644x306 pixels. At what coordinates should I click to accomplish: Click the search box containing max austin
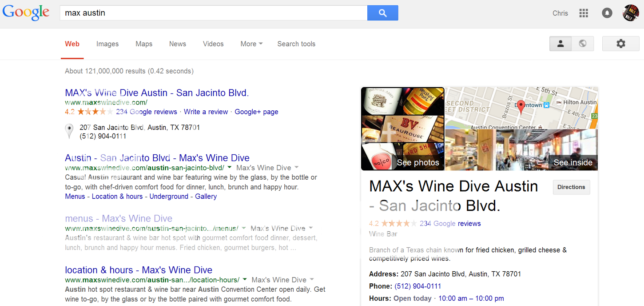tap(213, 13)
